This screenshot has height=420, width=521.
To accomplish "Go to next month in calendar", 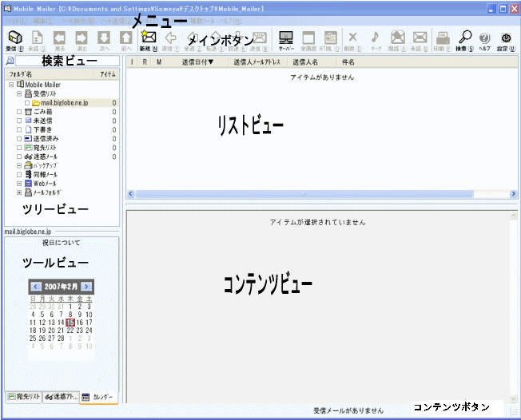I will click(86, 286).
